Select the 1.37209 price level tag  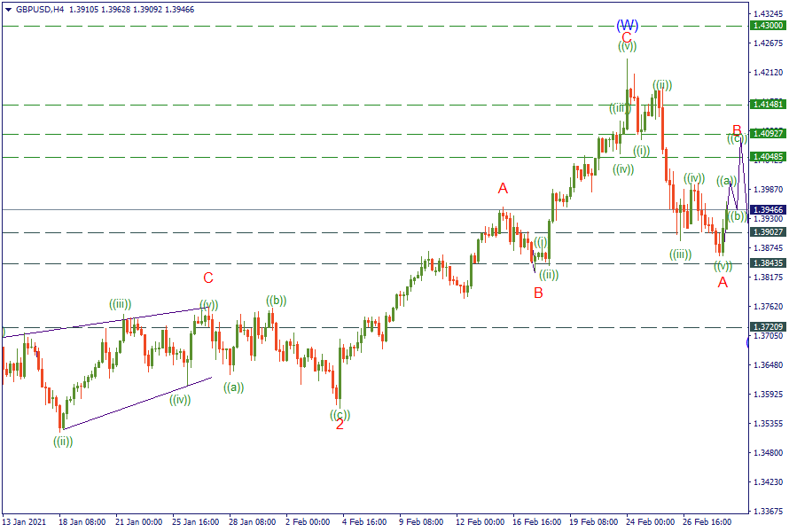click(768, 327)
